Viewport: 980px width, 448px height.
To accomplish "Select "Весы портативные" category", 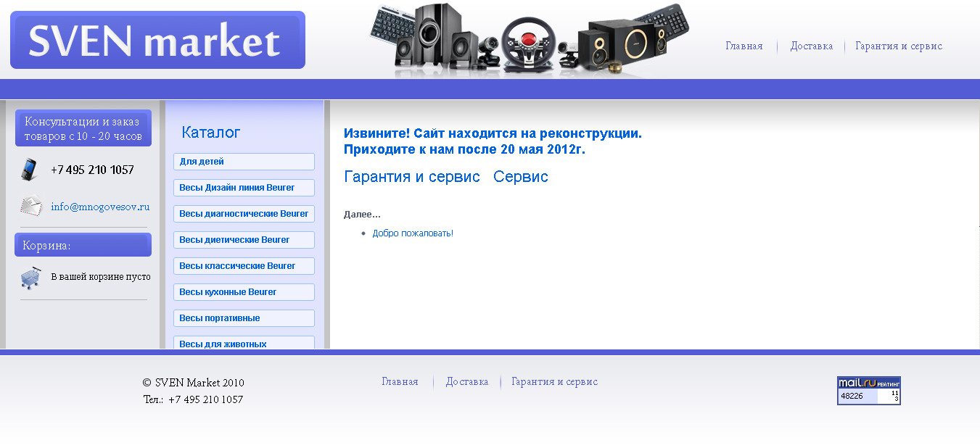I will tap(244, 318).
